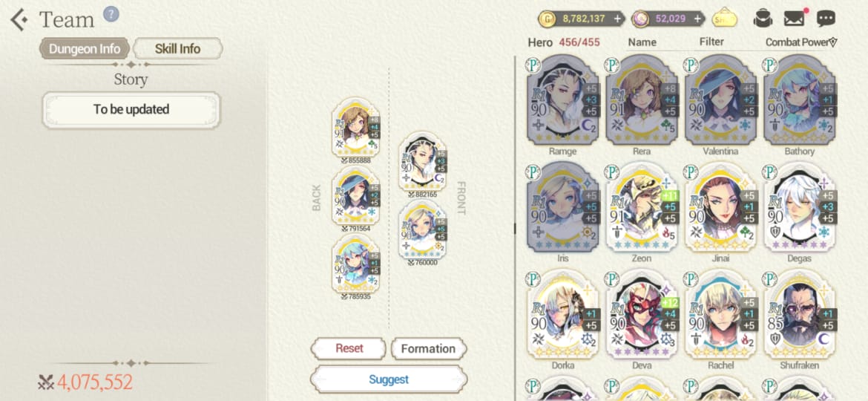868x401 pixels.
Task: Remove Rera from the back row
Action: pos(355,128)
